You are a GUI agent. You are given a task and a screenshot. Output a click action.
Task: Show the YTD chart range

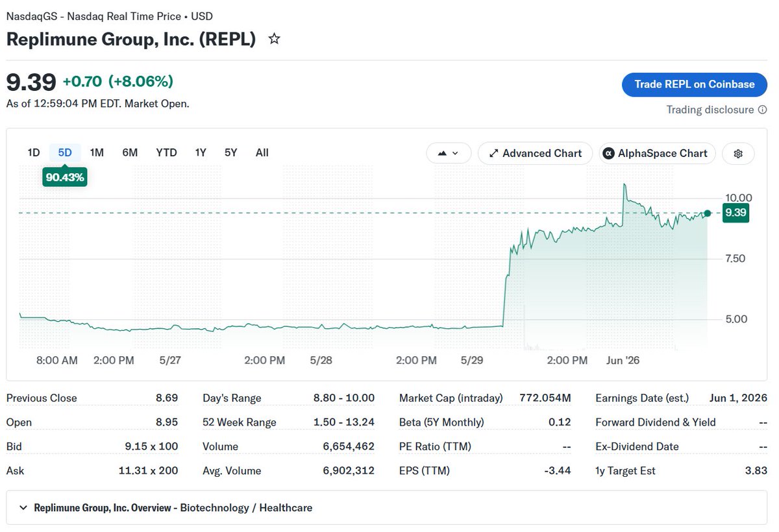pos(166,152)
